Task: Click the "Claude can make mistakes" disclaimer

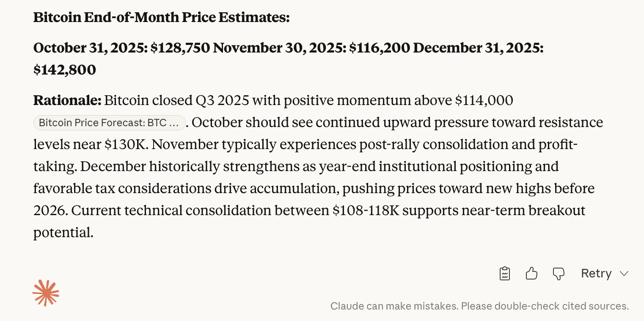Action: 479,306
